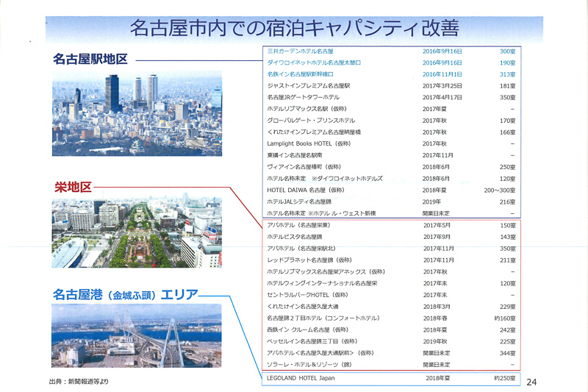Click the page number 24
The width and height of the screenshot is (588, 392).
[x=531, y=382]
